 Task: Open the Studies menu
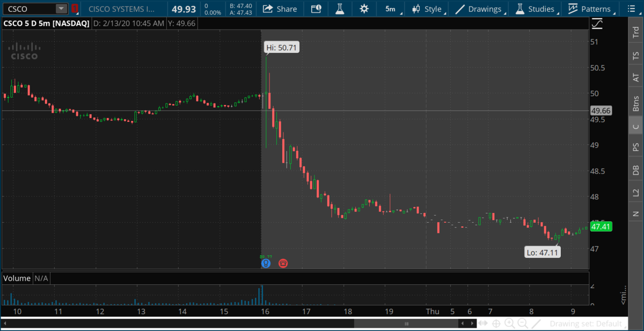(536, 9)
